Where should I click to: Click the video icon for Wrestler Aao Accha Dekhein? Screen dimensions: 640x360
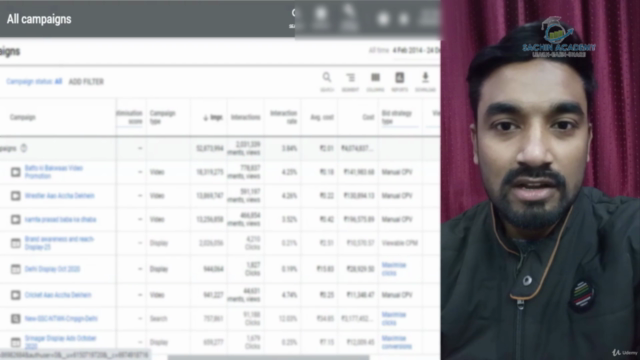point(16,196)
